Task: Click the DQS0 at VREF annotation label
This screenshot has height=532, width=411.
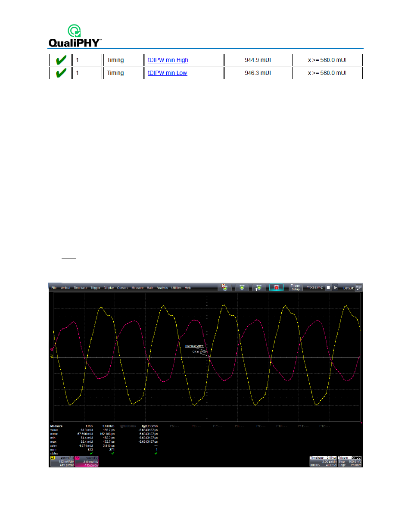Action: pos(194,346)
